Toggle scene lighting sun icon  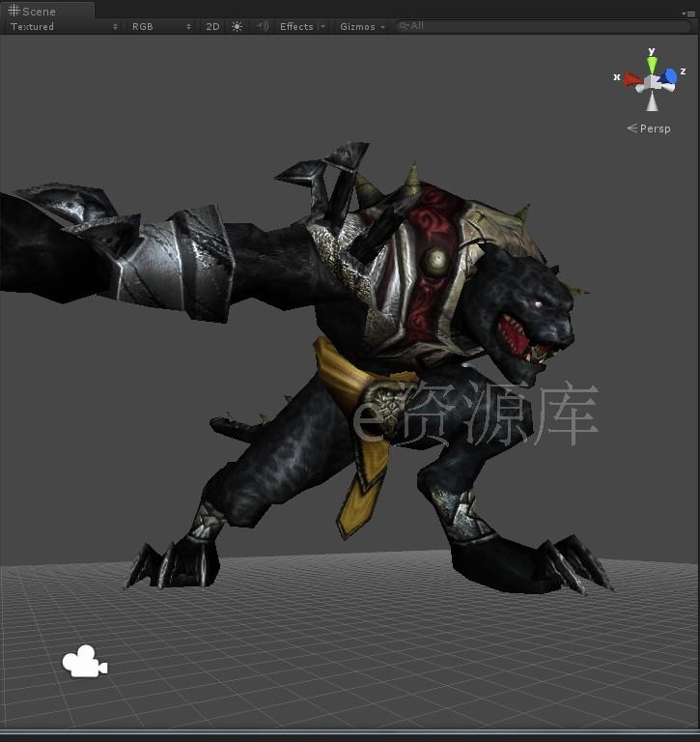237,26
